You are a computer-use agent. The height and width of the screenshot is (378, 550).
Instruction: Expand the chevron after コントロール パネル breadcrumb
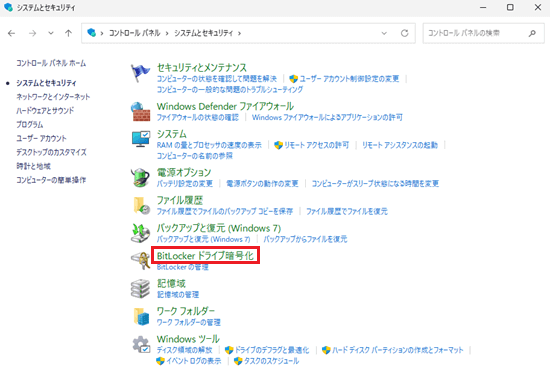[x=167, y=33]
